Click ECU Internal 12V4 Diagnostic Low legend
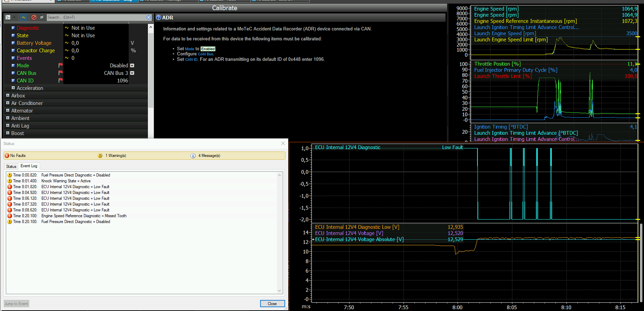This screenshot has height=311, width=644. click(357, 227)
